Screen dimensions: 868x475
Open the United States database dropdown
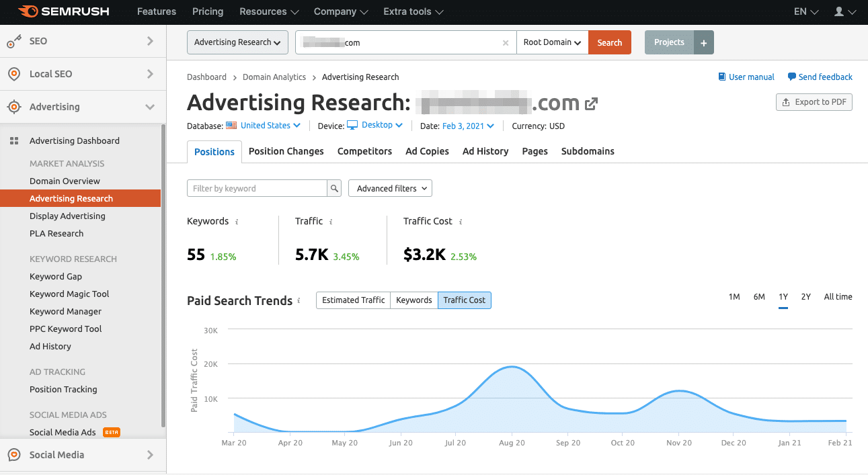click(x=271, y=126)
